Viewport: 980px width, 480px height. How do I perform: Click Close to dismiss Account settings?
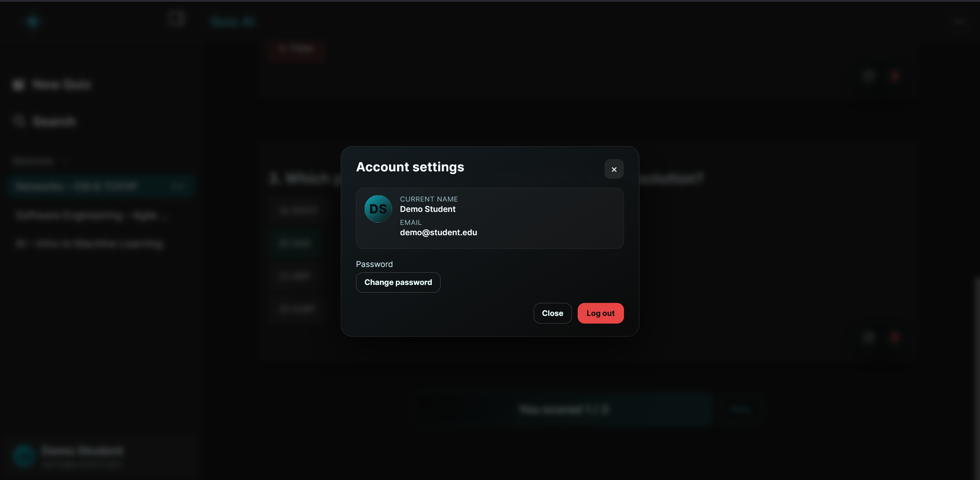click(x=552, y=313)
